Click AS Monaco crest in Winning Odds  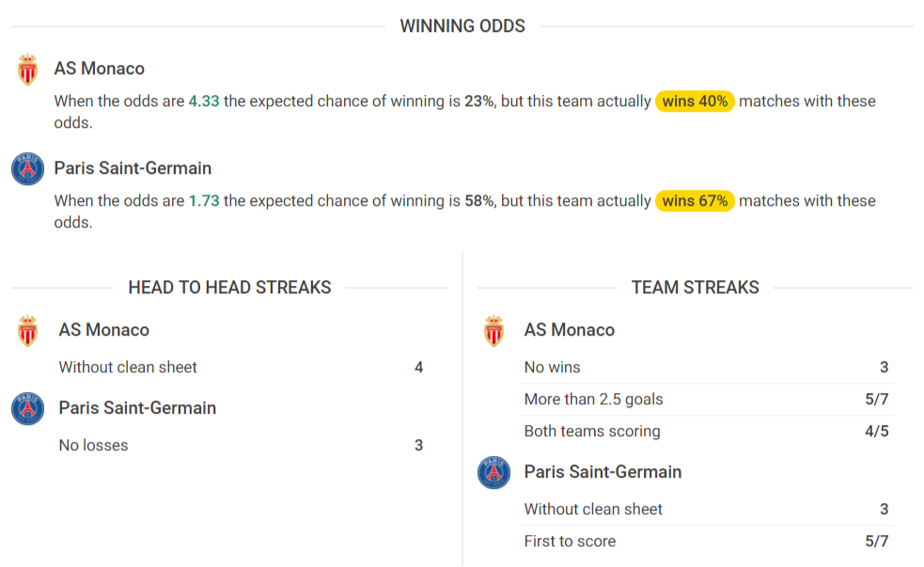coord(27,69)
